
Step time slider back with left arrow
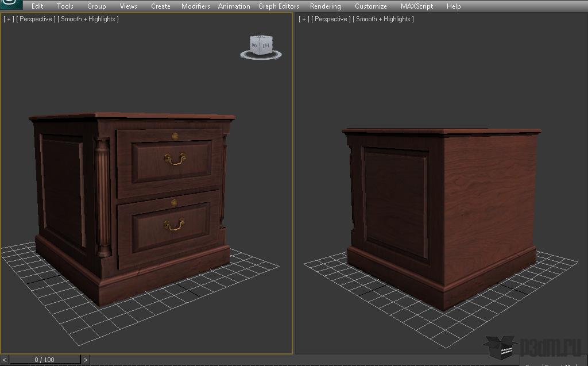pyautogui.click(x=5, y=360)
